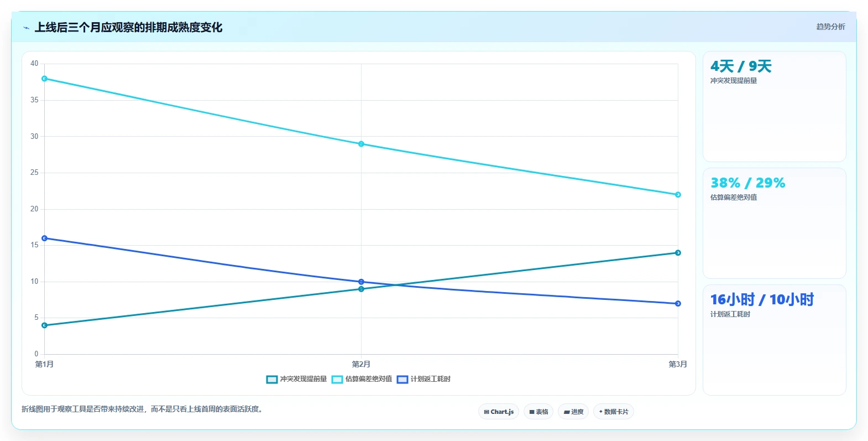Viewport: 868px width, 441px height.
Task: Hide the 冲突发现提前量 series via its legend label
Action: pos(304,379)
